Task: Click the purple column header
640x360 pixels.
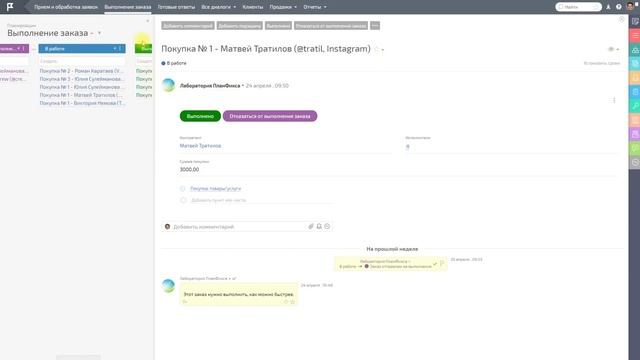Action: point(14,49)
